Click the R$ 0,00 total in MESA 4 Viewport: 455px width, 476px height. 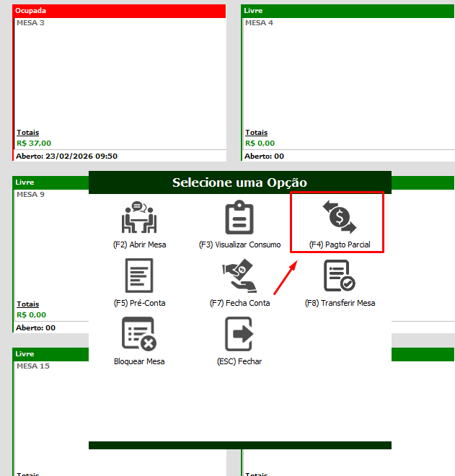260,143
